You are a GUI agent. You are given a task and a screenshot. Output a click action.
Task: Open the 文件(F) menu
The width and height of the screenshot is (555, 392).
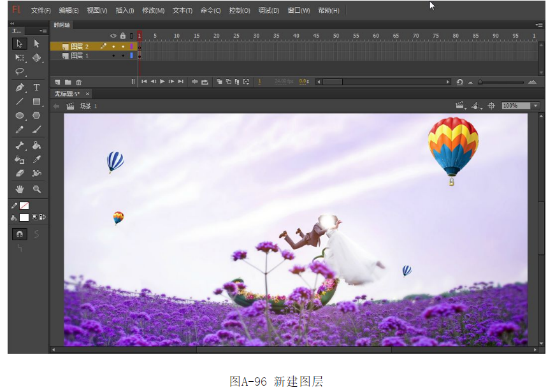click(41, 10)
